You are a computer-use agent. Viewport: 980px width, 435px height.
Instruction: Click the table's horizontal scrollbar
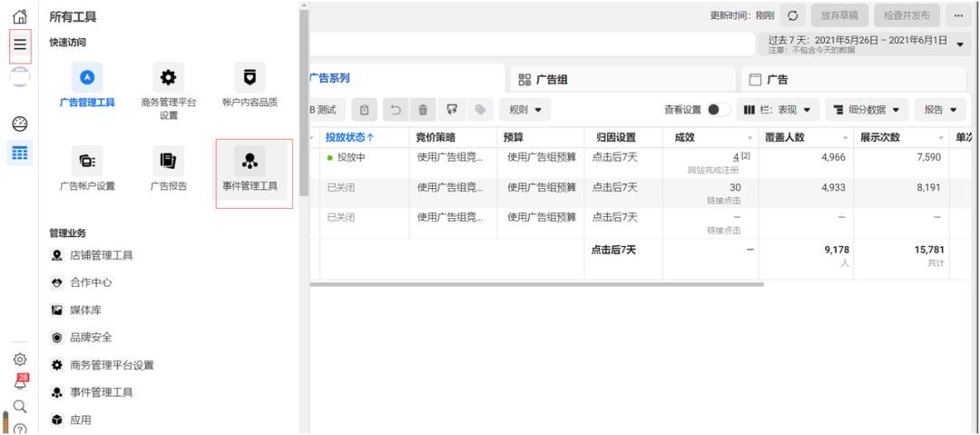[x=537, y=284]
